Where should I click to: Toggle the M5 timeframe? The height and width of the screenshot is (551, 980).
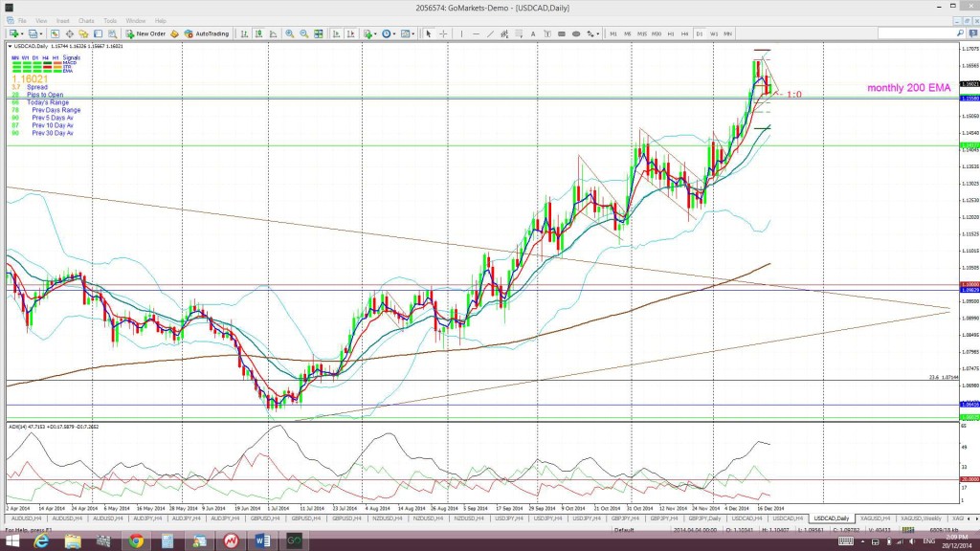(x=628, y=33)
